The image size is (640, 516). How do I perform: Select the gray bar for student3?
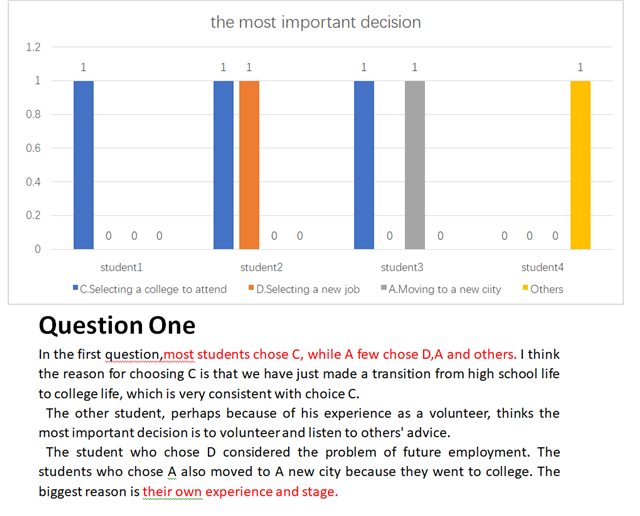coord(415,165)
